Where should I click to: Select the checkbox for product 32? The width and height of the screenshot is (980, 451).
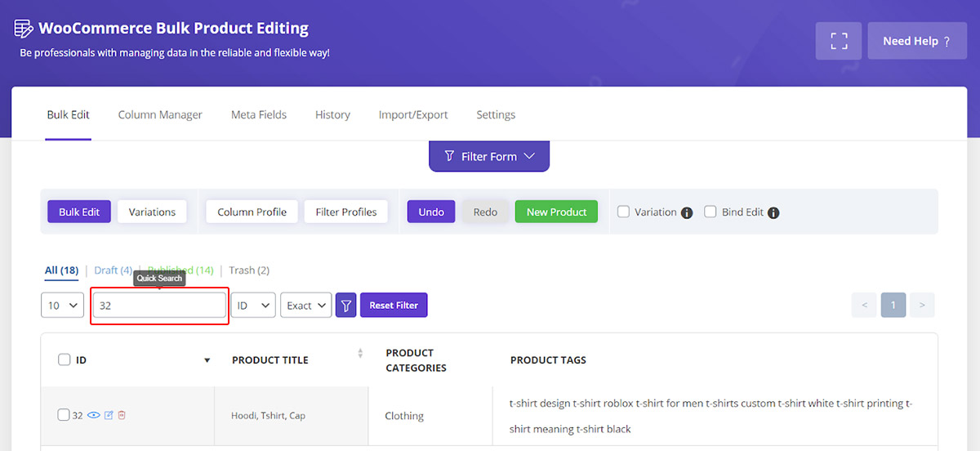pyautogui.click(x=64, y=415)
